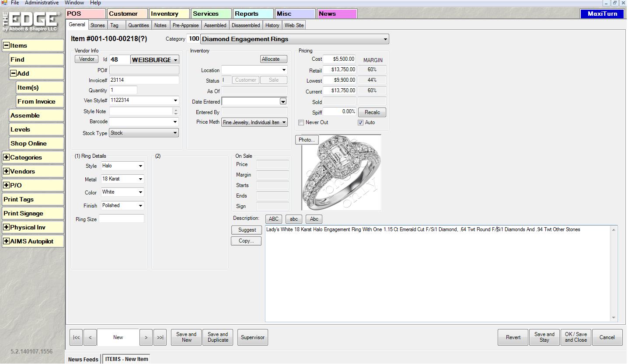The image size is (628, 364).
Task: Go to first record navigation button
Action: [76, 337]
